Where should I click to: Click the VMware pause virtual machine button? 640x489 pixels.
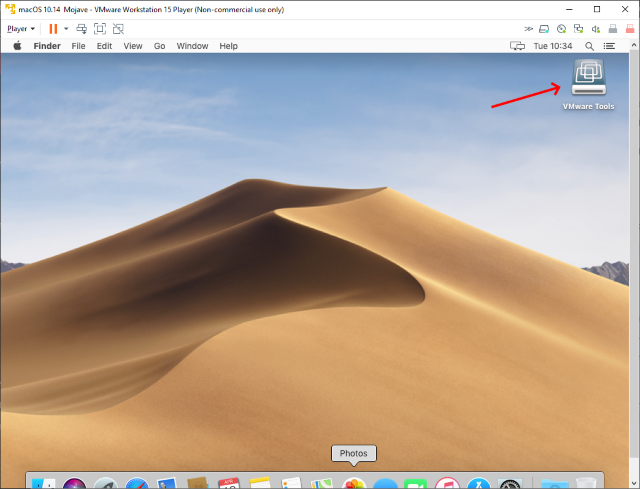click(53, 29)
